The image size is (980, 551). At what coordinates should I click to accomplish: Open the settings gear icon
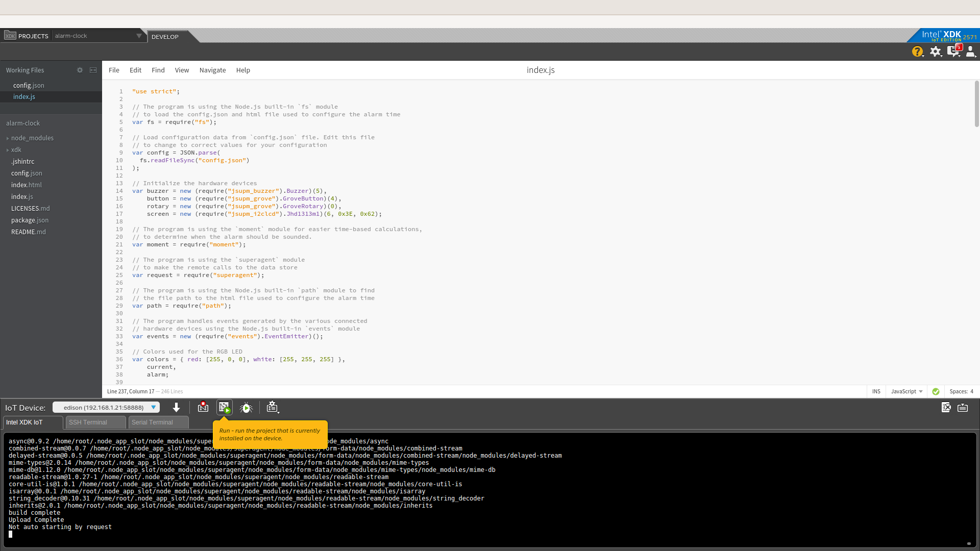coord(936,52)
